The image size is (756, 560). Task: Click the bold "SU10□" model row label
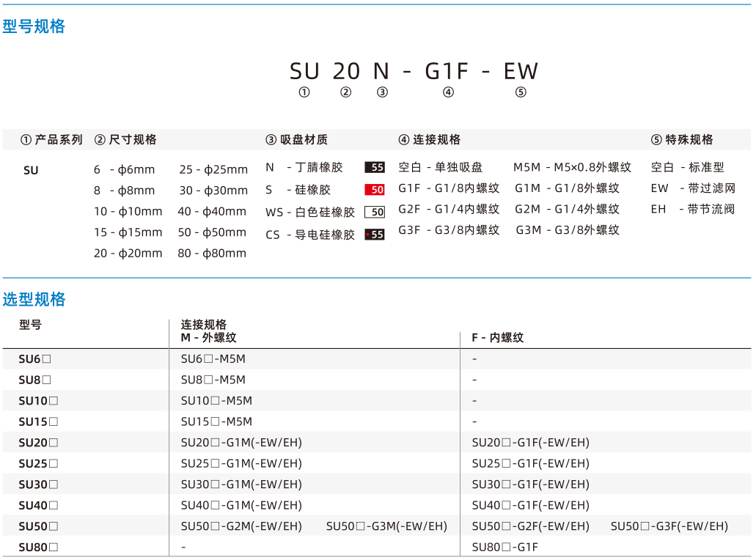(38, 401)
